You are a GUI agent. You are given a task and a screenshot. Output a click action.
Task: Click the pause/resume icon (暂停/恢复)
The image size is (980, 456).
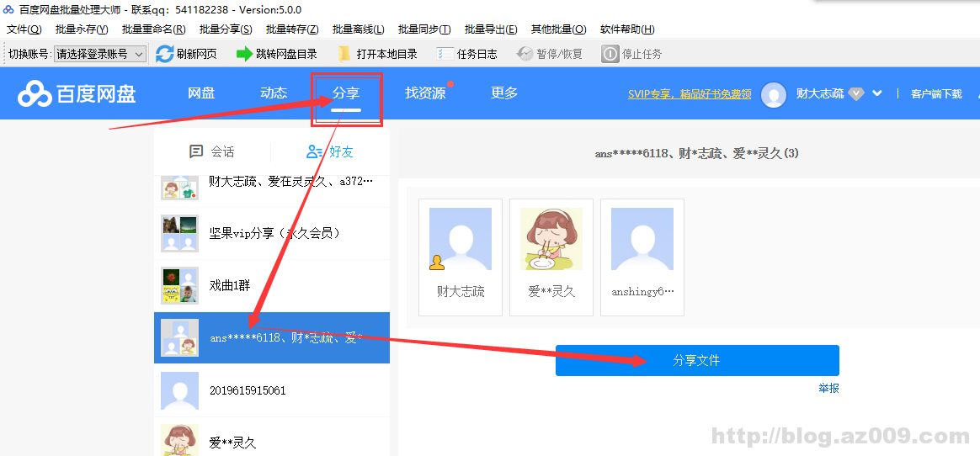(525, 54)
